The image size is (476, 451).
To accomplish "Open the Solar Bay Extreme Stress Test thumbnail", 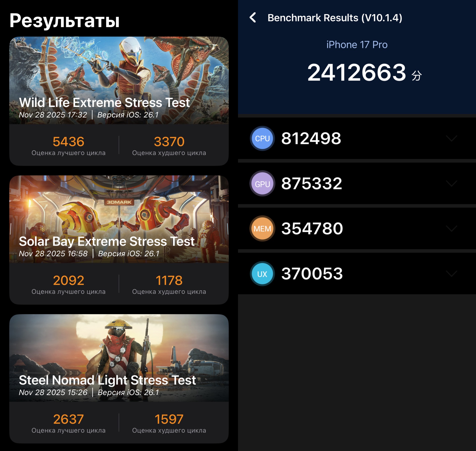I will (119, 213).
